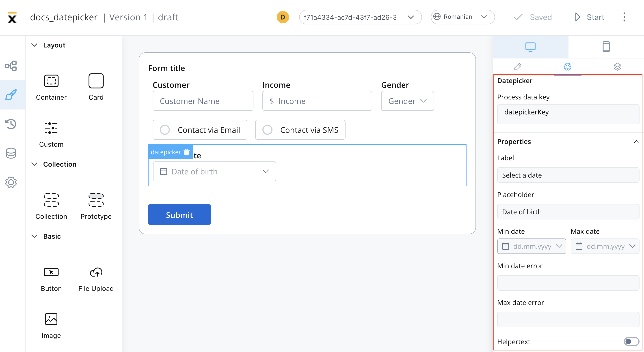The image size is (644, 352).
Task: Switch to mobile preview tab
Action: pos(606,47)
